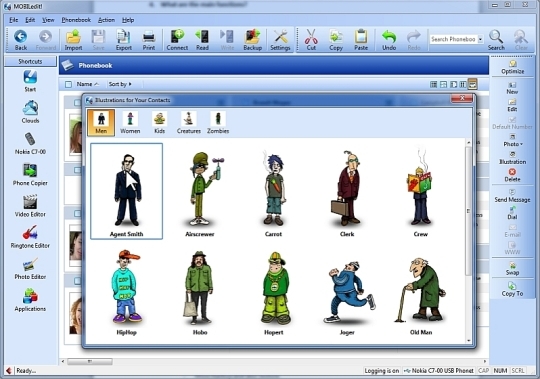Open the Backup tool in toolbar
The height and width of the screenshot is (379, 540).
(252, 40)
